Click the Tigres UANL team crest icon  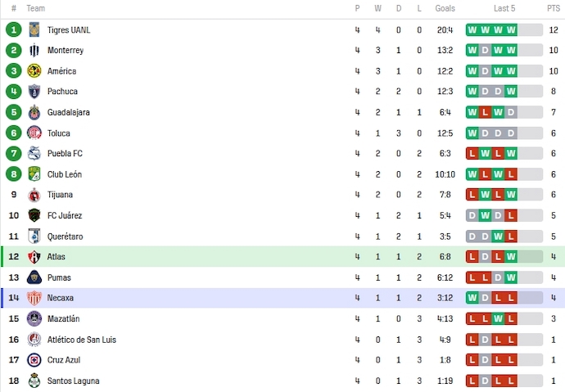tap(34, 29)
